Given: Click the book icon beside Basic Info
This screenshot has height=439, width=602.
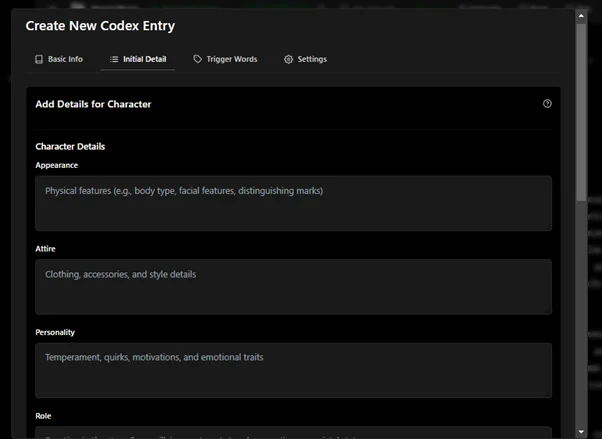Looking at the screenshot, I should [x=39, y=60].
